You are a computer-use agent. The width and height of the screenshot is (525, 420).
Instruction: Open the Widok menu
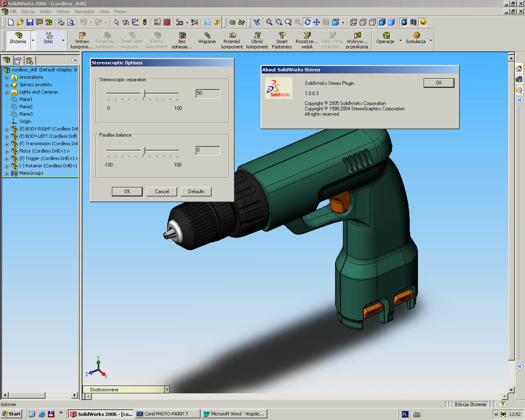46,11
